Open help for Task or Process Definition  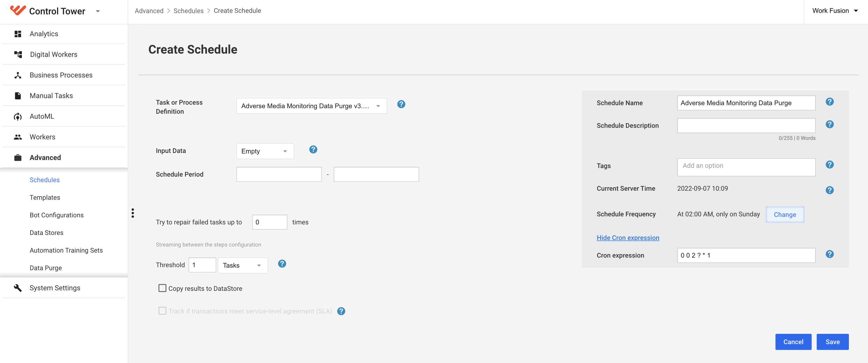[x=401, y=104]
